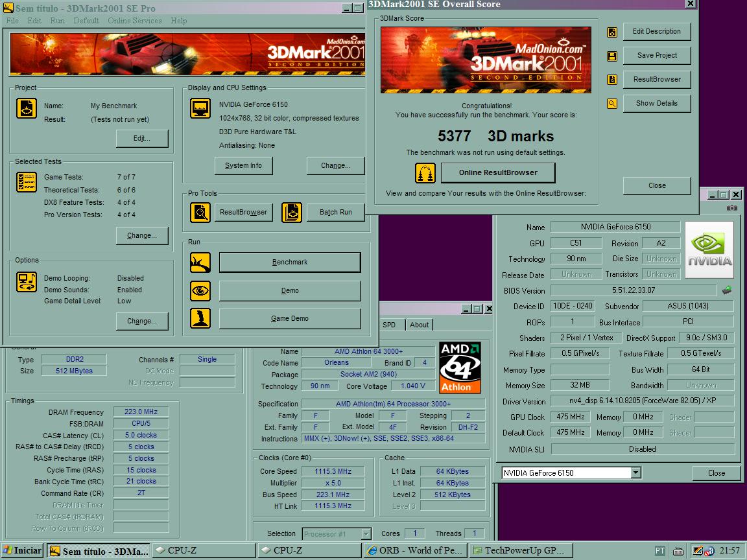Viewport: 747px width, 560px height.
Task: Click the GPU-Z screenshot camera icon
Action: 731,208
